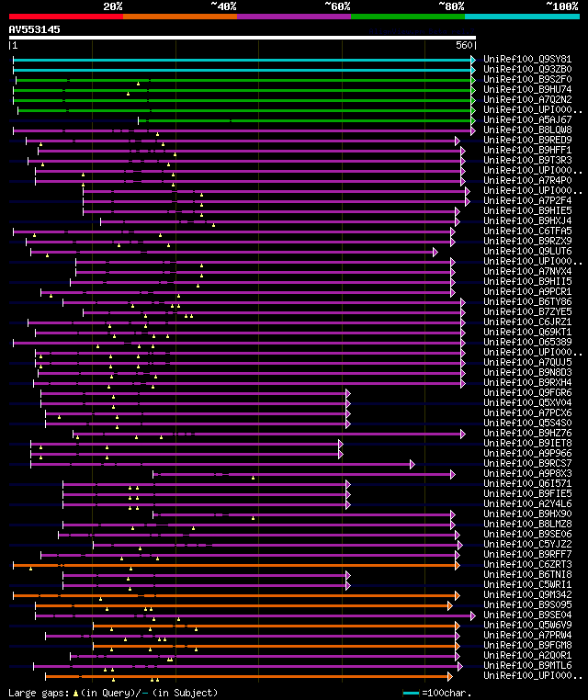Click the green ~80% identity legend segment
This screenshot has width=588, height=700.
click(x=408, y=17)
